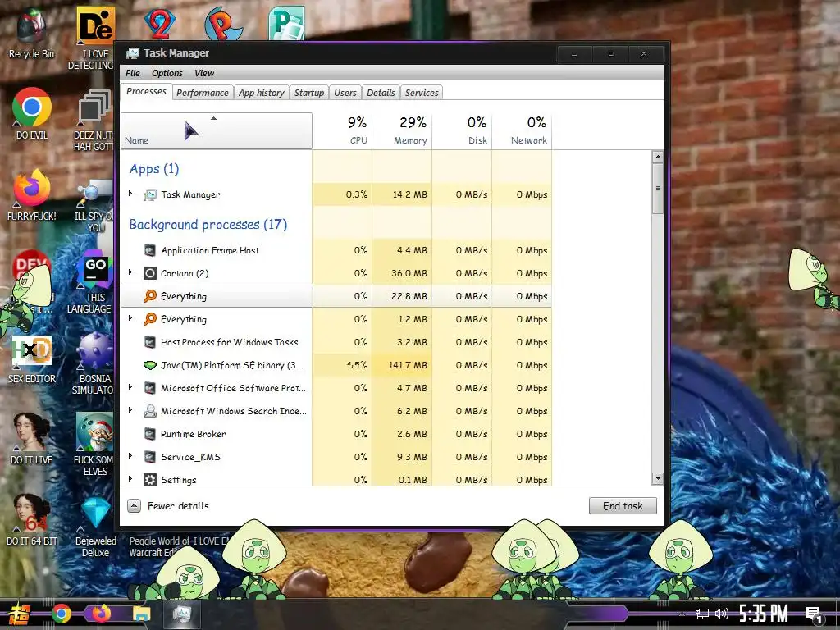Sort by the Name column header

[217, 130]
